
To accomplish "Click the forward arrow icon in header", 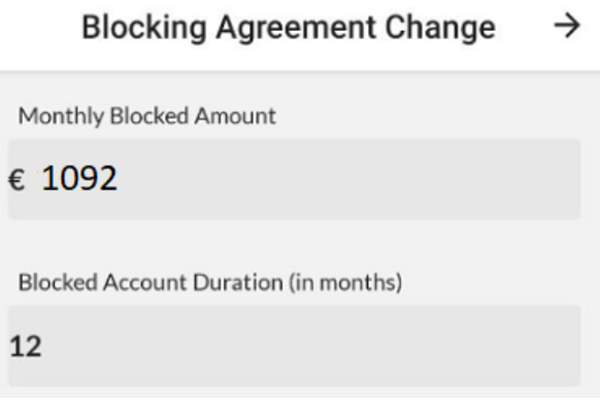I will click(567, 27).
